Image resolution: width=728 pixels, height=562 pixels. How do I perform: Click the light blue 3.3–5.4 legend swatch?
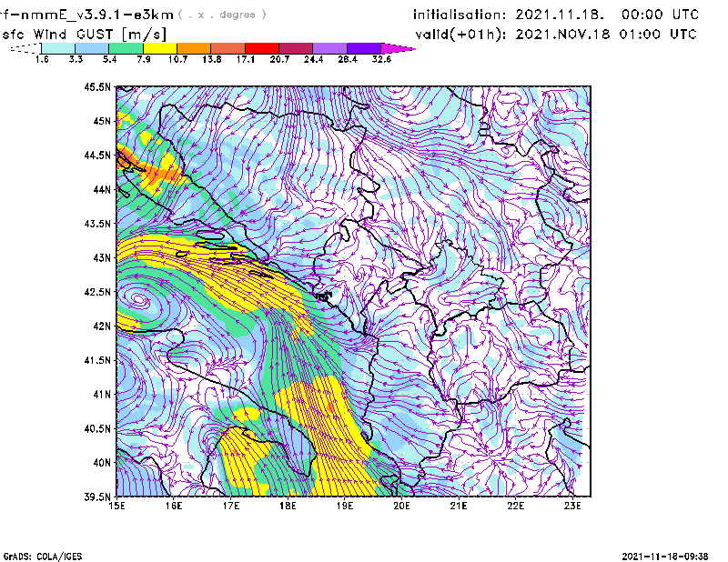point(92,48)
